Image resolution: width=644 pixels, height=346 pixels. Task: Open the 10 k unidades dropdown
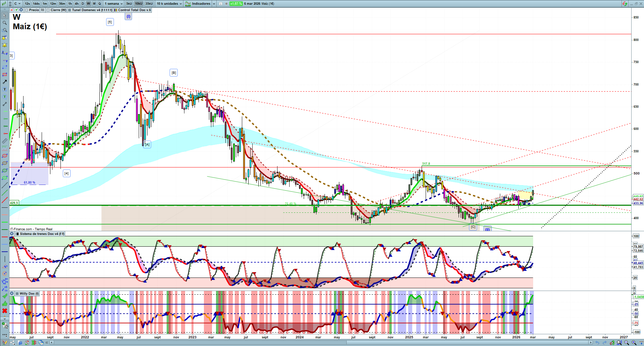[169, 4]
